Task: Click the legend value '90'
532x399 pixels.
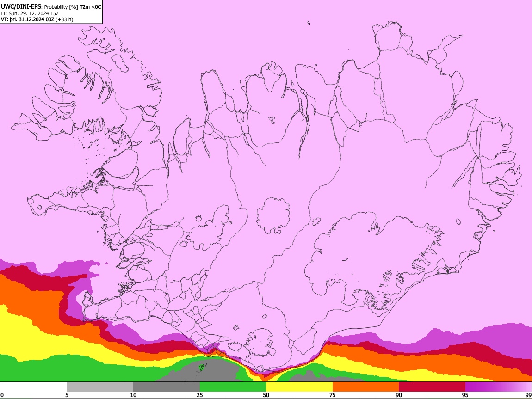Action: click(x=399, y=395)
